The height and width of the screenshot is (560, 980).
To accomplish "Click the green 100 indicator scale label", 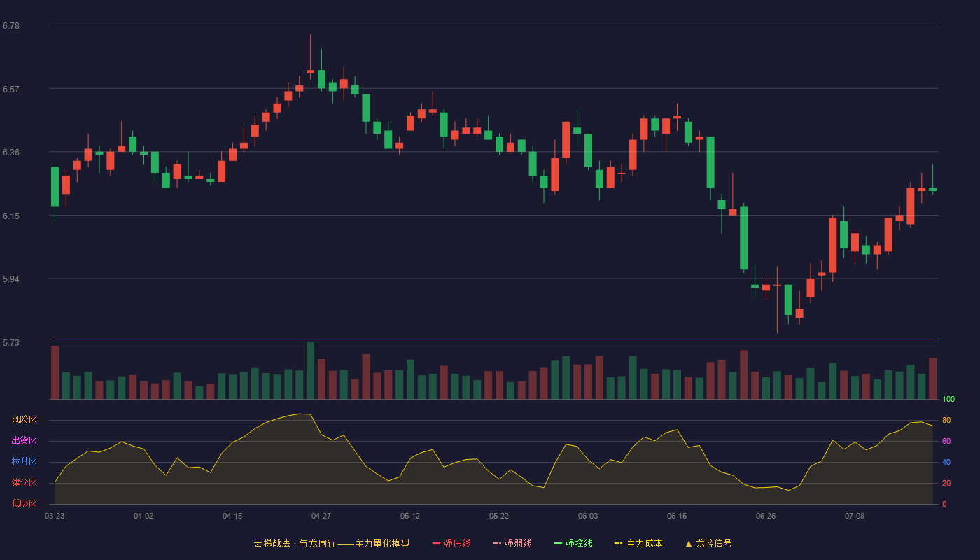I will (x=948, y=400).
